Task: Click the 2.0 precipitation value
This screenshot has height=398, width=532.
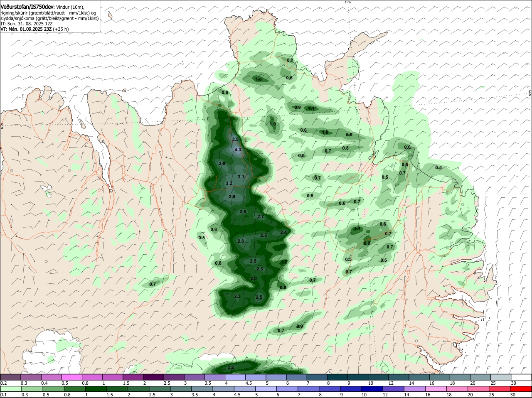Action: pyautogui.click(x=254, y=278)
